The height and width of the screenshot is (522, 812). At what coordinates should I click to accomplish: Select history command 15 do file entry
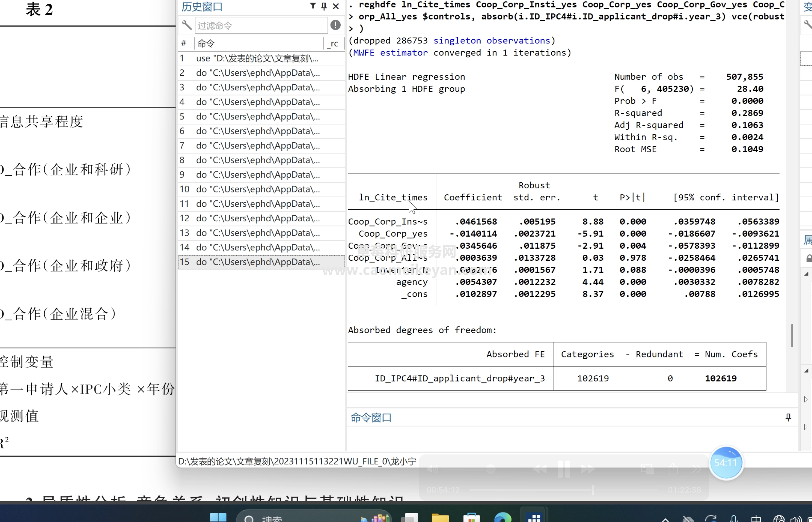[x=258, y=262]
